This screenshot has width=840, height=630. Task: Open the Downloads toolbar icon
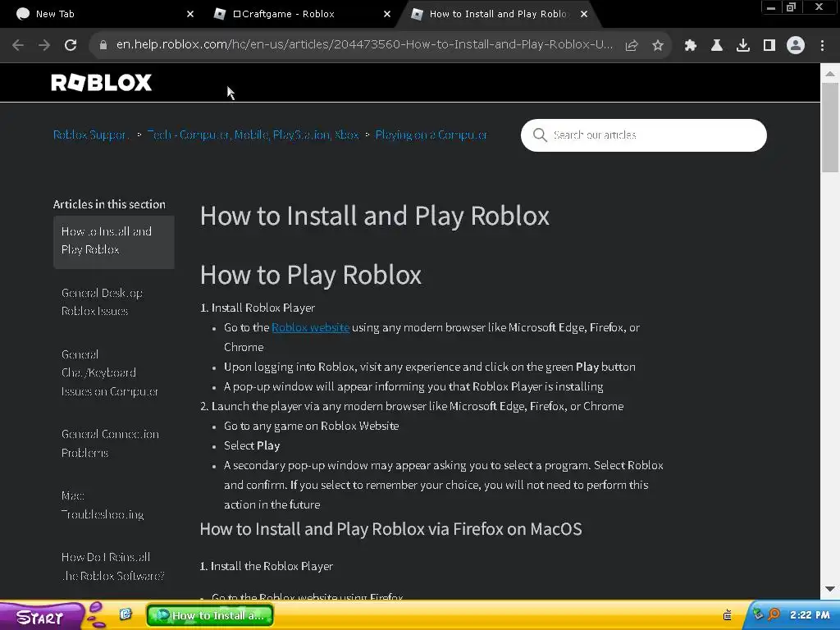click(x=742, y=45)
